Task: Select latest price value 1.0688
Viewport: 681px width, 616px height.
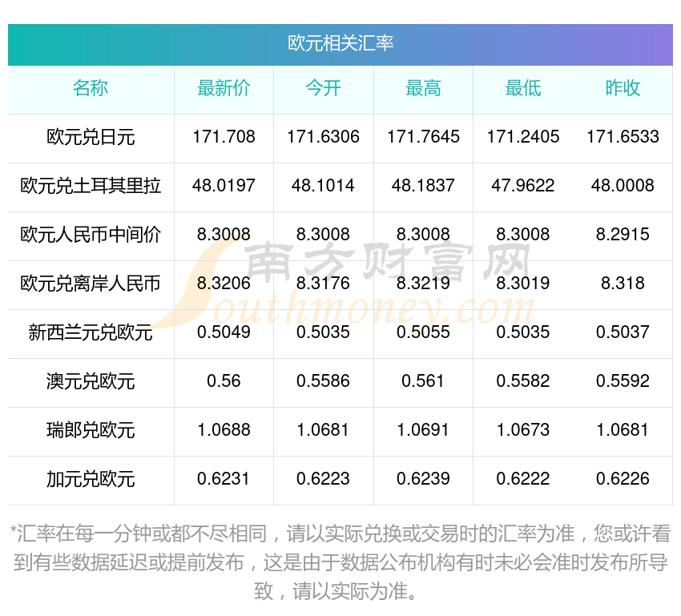Action: coord(224,430)
